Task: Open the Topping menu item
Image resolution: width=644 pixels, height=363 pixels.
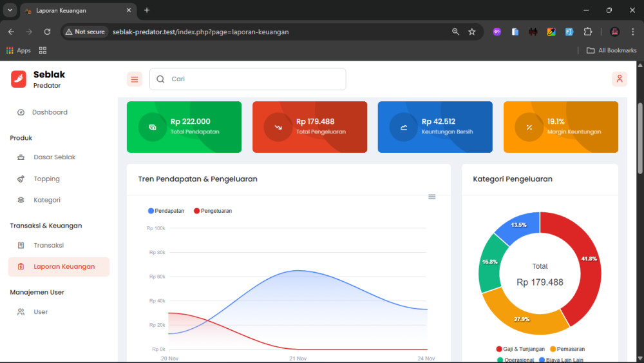Action: point(46,179)
